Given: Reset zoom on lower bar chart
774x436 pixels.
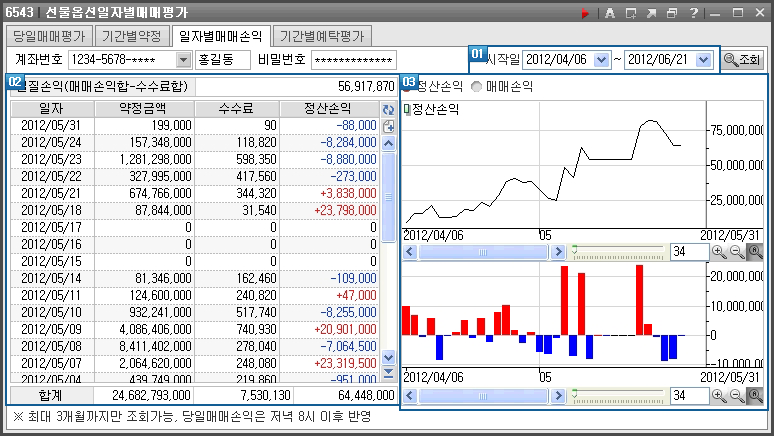Looking at the screenshot, I should click(755, 396).
